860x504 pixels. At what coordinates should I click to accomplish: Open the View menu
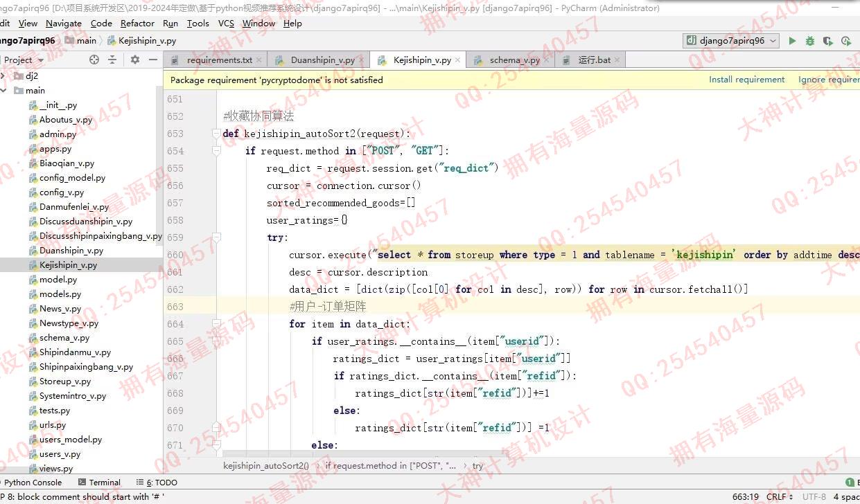[x=28, y=24]
